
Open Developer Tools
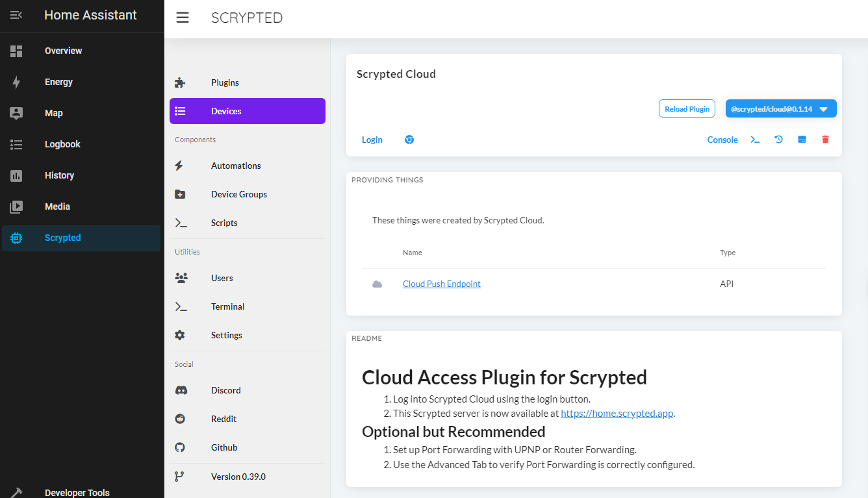click(x=81, y=492)
